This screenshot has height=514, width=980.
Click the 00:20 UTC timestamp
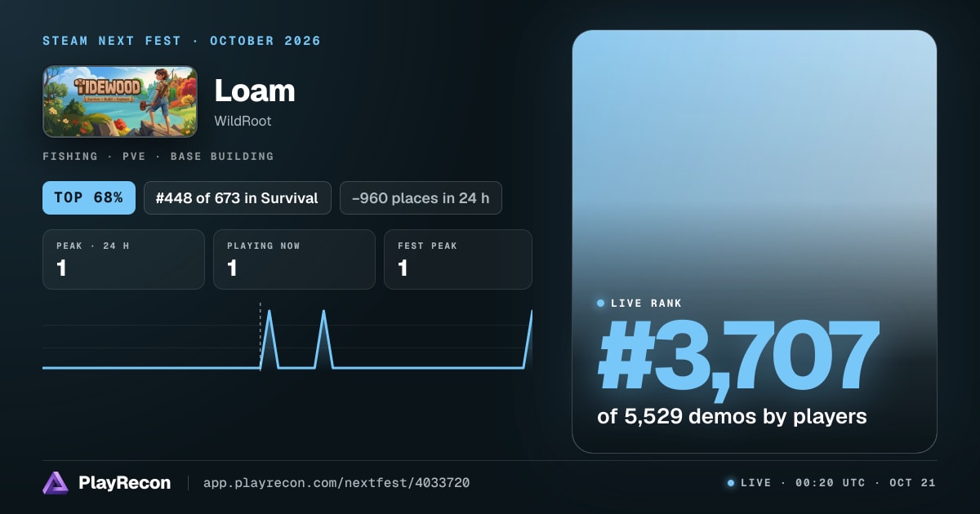point(831,483)
